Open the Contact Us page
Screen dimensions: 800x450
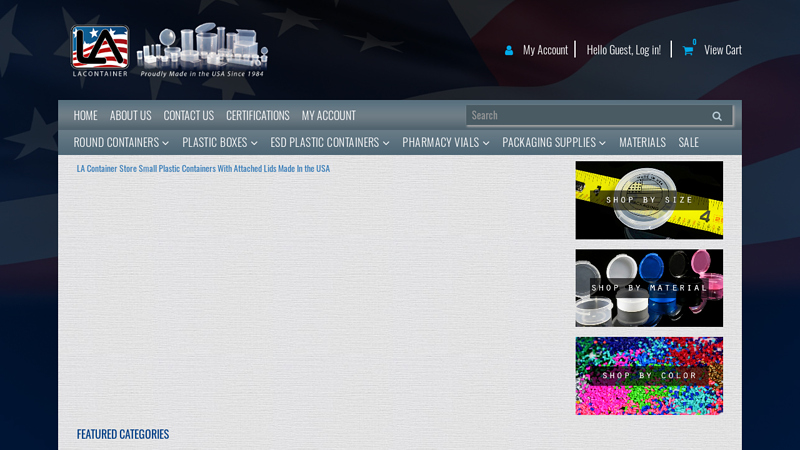[x=189, y=116]
